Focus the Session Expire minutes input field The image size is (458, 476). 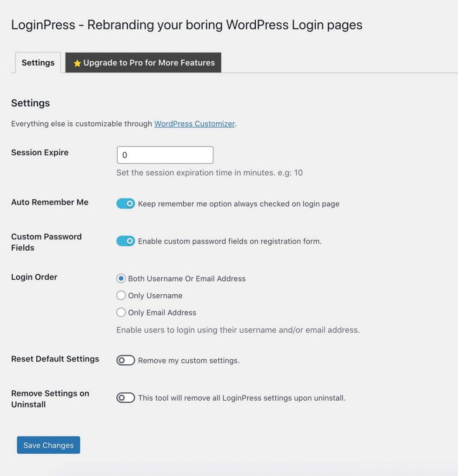(x=165, y=155)
